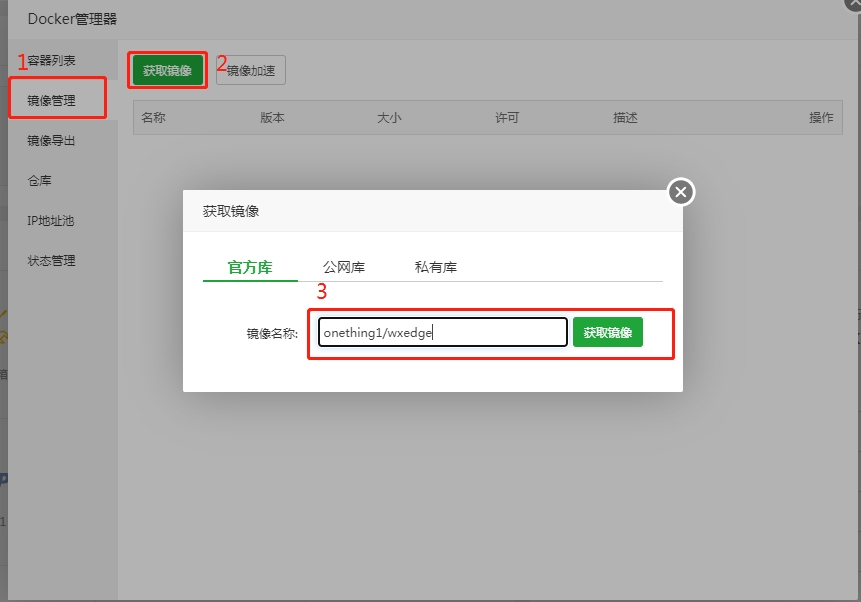Viewport: 861px width, 602px height.
Task: Click the 镜像加速 button
Action: 251,70
